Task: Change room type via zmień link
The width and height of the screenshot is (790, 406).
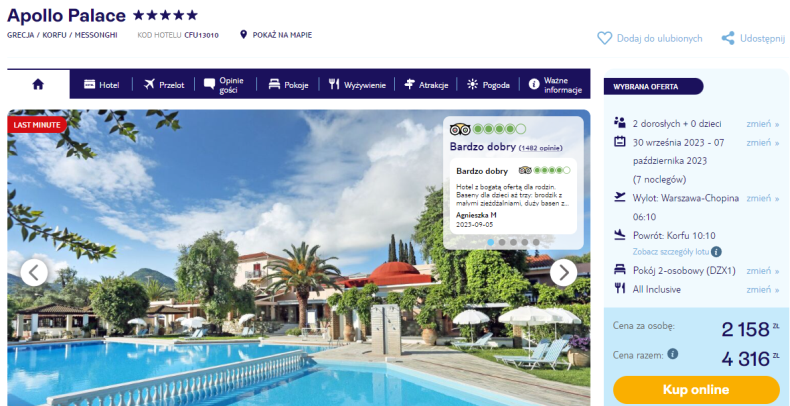Action: pos(763,271)
